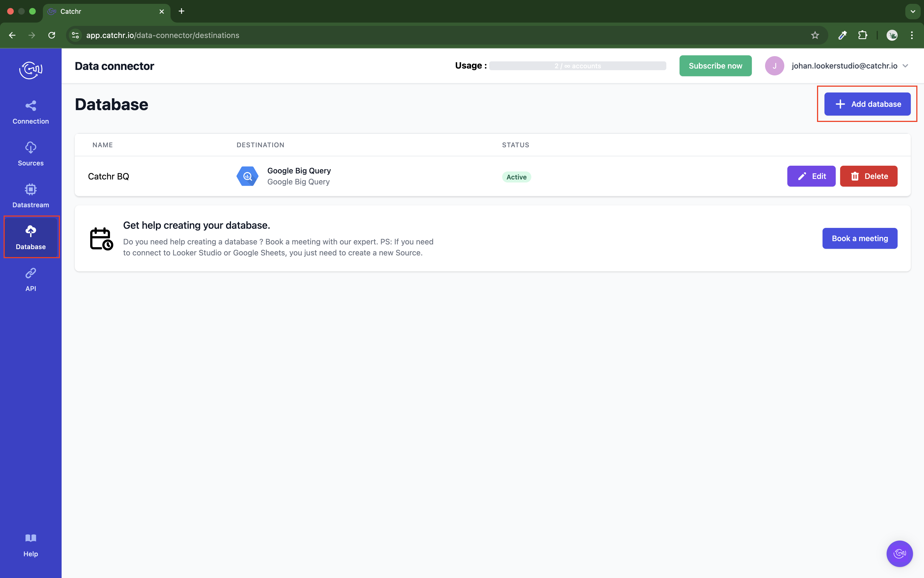Click Book a meeting button
Image resolution: width=924 pixels, height=578 pixels.
(x=859, y=239)
